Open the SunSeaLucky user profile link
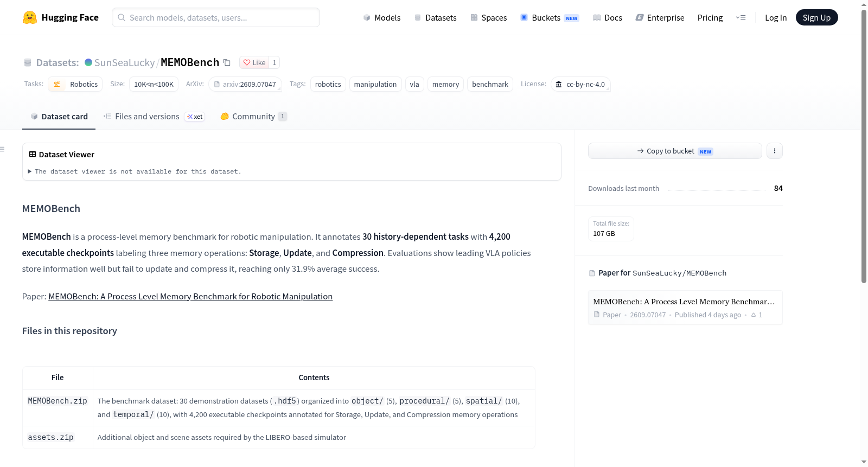This screenshot has width=868, height=467. [125, 62]
